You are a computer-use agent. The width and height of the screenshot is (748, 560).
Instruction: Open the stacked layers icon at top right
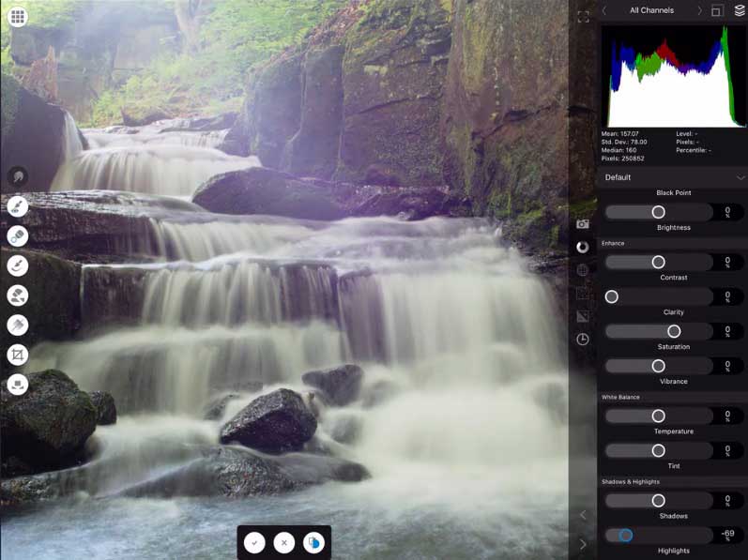[x=740, y=10]
